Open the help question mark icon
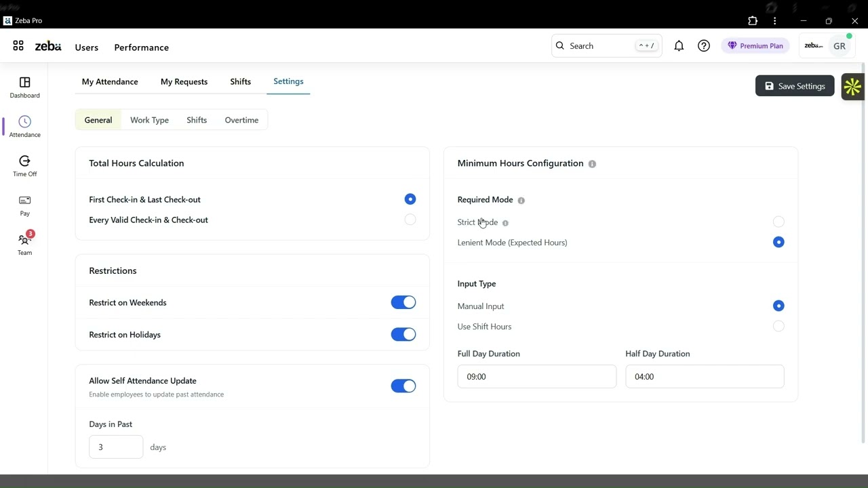Screen dimensions: 868x488 point(704,46)
